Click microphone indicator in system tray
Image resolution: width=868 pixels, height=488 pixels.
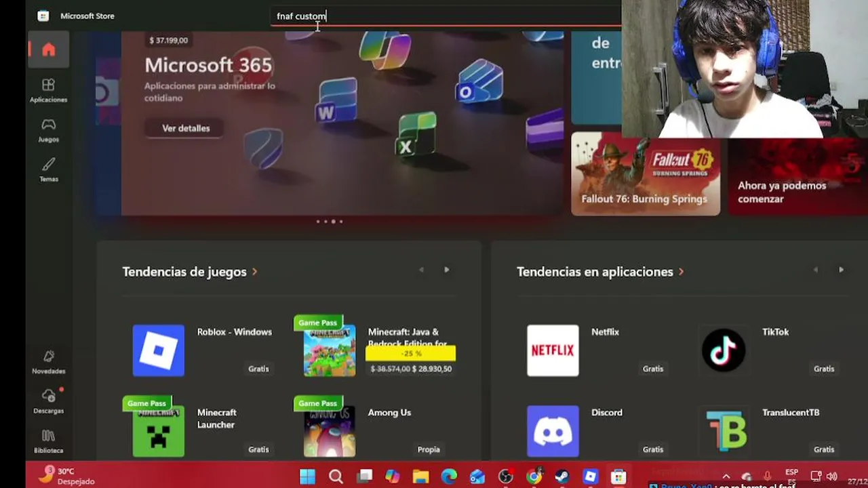pyautogui.click(x=767, y=476)
